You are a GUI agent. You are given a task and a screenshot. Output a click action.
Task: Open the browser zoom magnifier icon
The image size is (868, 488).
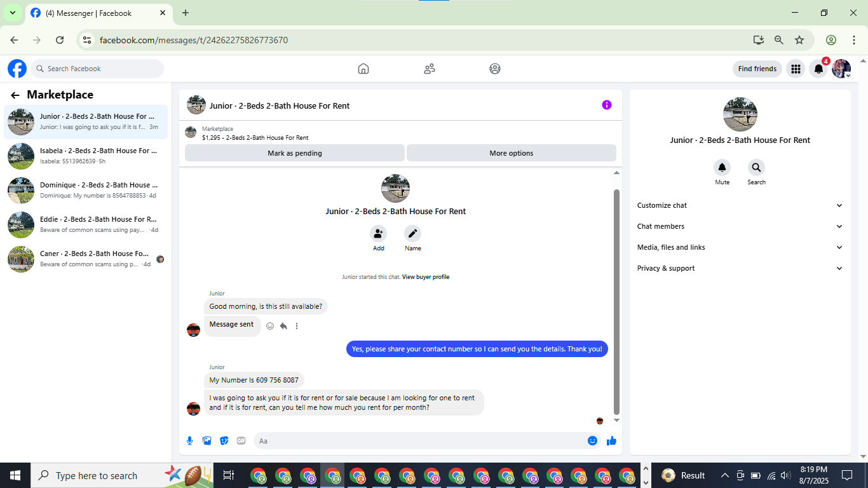778,40
